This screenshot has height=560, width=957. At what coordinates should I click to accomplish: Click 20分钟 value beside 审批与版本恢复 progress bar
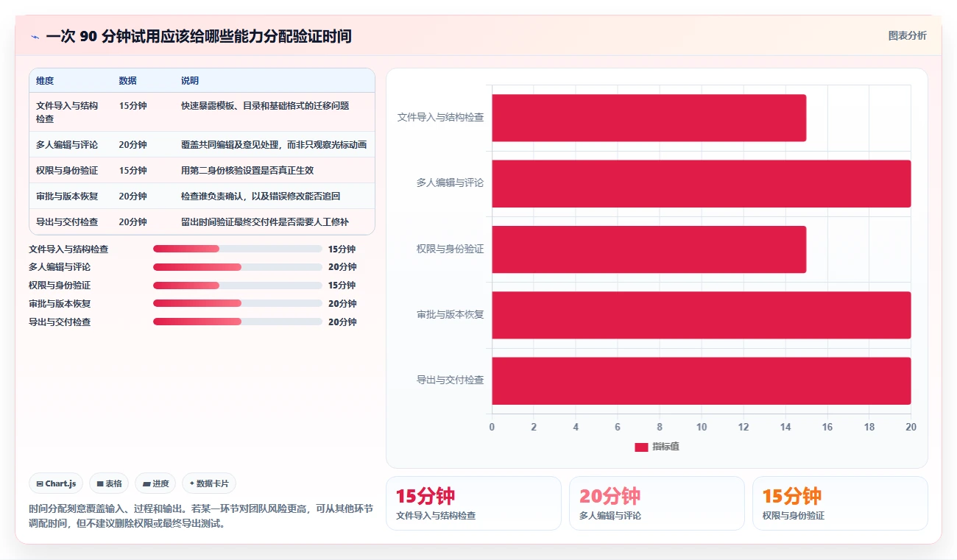(342, 304)
